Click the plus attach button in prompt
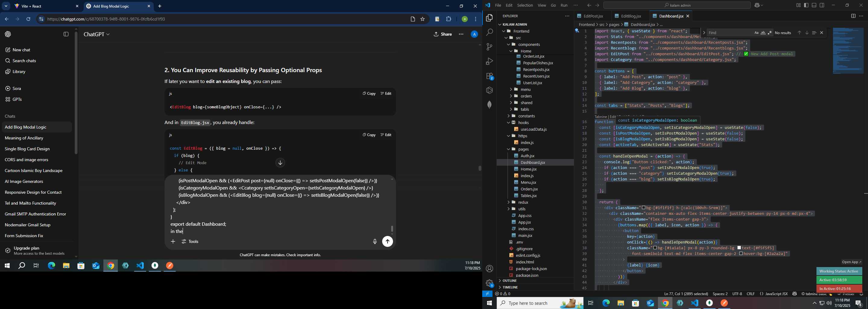 coord(173,241)
